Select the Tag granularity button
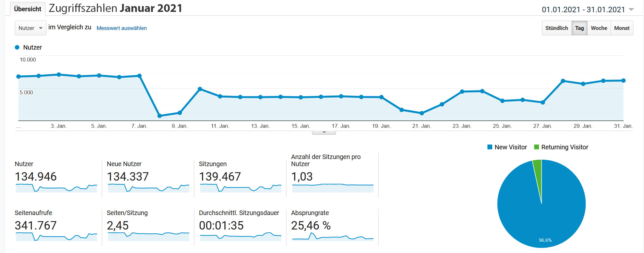The height and width of the screenshot is (253, 644). click(579, 28)
